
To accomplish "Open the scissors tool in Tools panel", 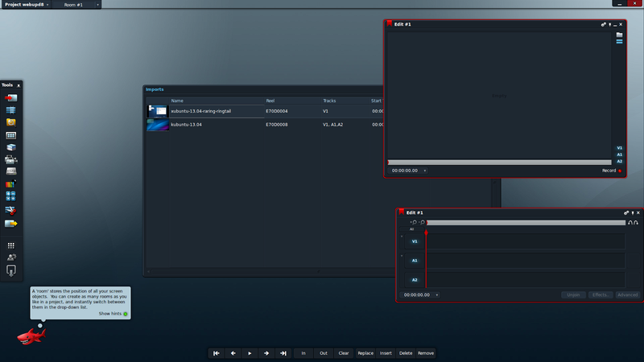I will 10,211.
